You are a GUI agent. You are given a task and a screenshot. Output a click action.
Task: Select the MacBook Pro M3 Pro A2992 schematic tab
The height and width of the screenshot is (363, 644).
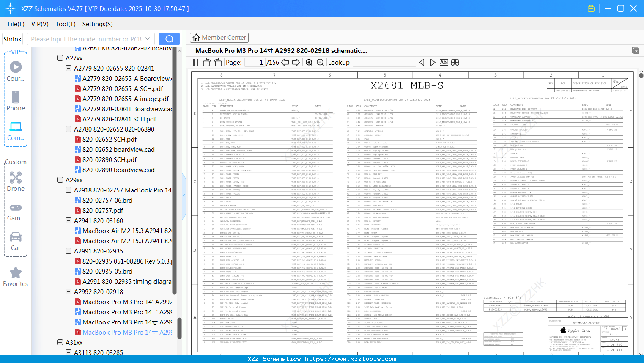[x=281, y=50]
